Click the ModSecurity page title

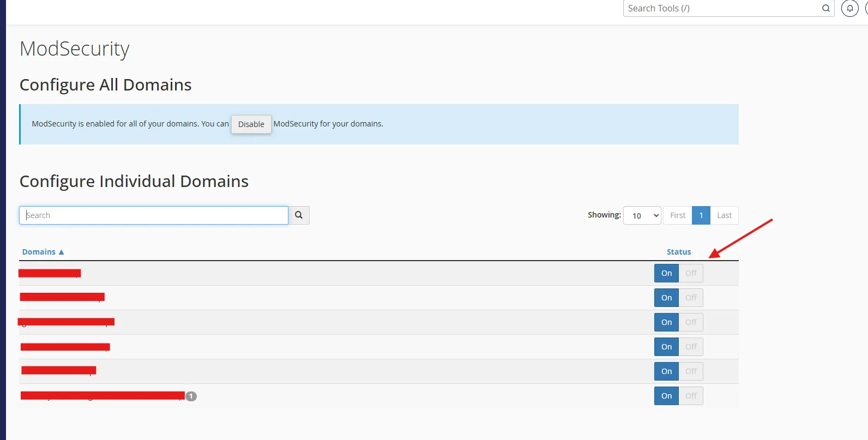click(x=75, y=49)
